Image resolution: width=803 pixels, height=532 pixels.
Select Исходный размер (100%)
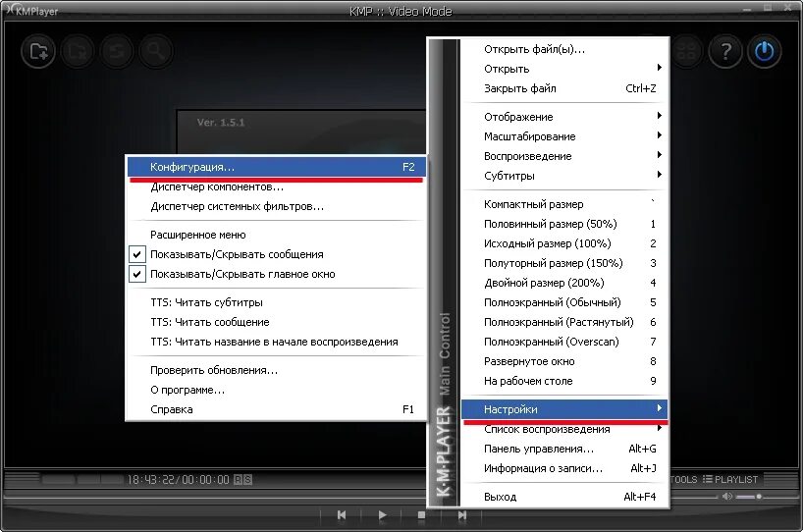[x=564, y=243]
